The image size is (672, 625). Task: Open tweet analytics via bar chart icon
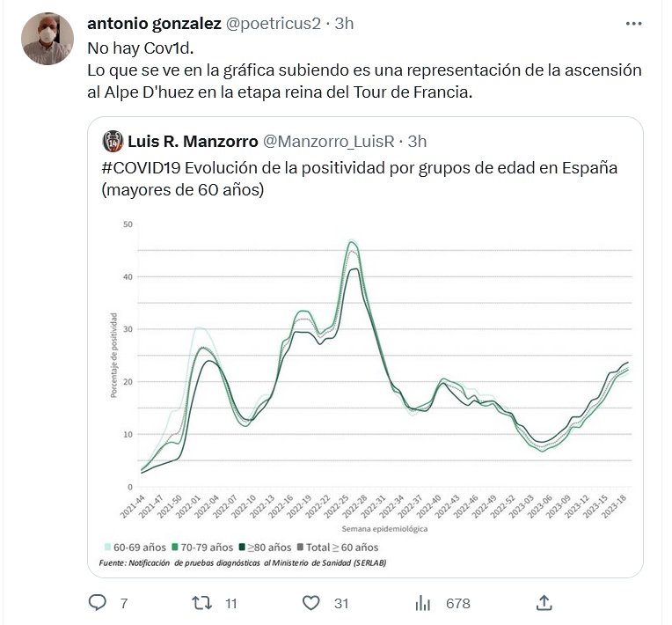coord(423,603)
